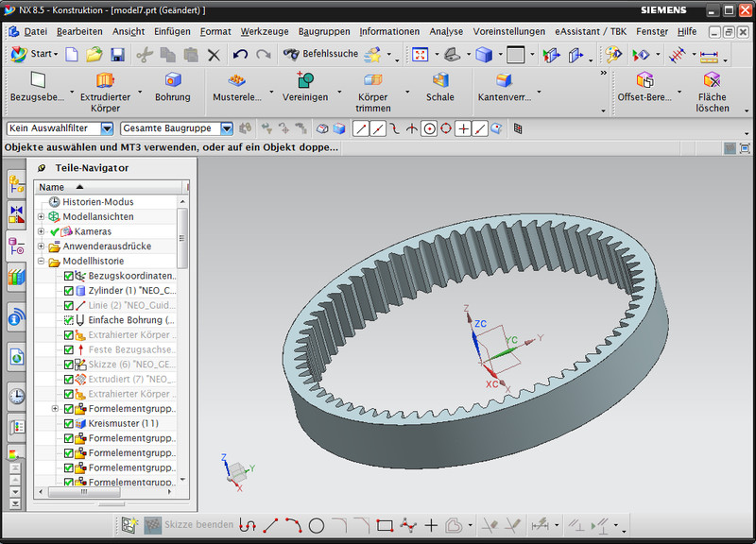This screenshot has width=756, height=544.
Task: Expand the Modellansichten tree node
Action: pyautogui.click(x=42, y=217)
